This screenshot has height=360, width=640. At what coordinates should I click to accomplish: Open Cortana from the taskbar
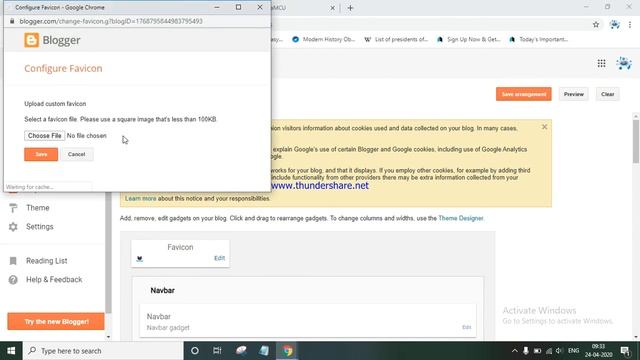(195, 351)
